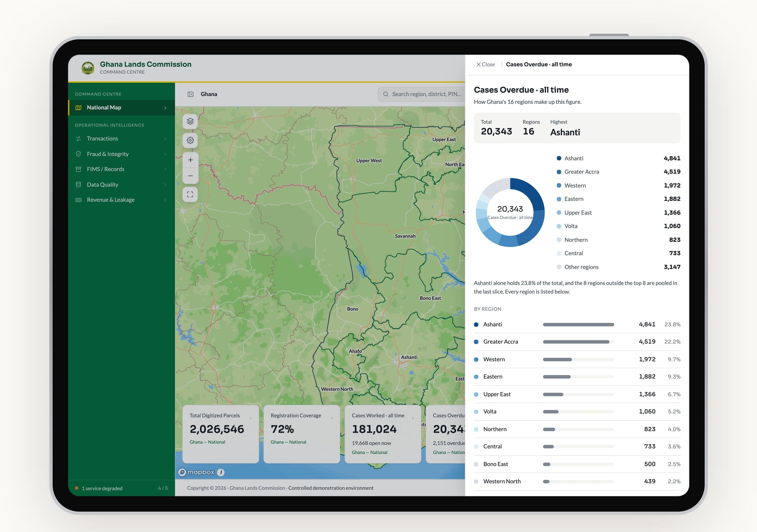Viewport: 757px width, 532px height.
Task: Click the National Map icon in sidebar
Action: [x=78, y=108]
